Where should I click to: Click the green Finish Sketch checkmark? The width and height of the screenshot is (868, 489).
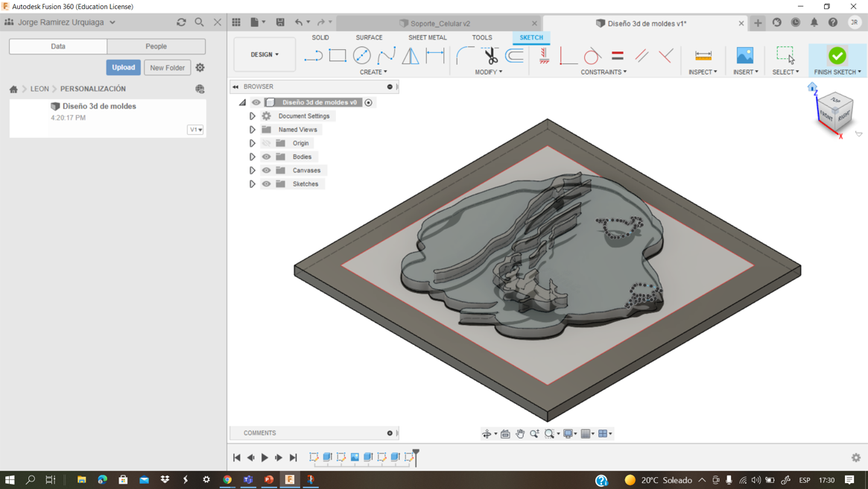(x=837, y=56)
